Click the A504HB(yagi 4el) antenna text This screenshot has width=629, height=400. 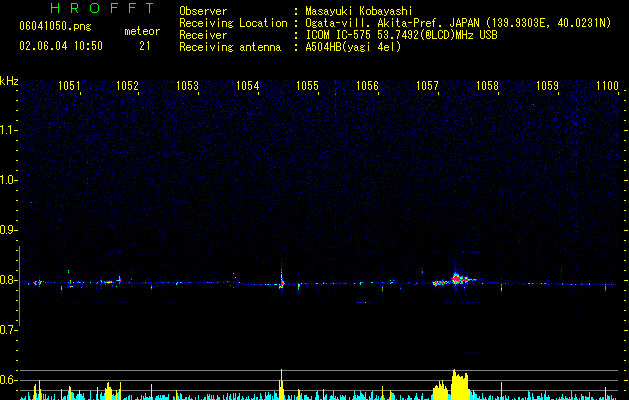click(353, 47)
